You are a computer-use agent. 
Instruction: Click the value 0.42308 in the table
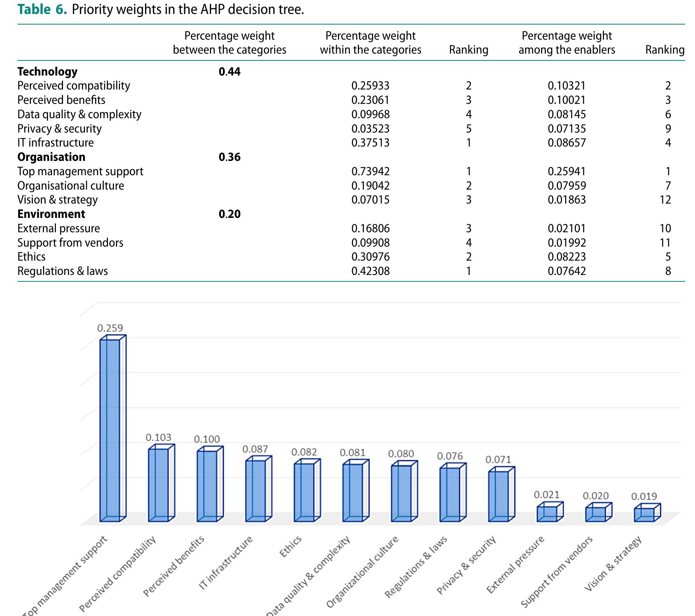(370, 271)
